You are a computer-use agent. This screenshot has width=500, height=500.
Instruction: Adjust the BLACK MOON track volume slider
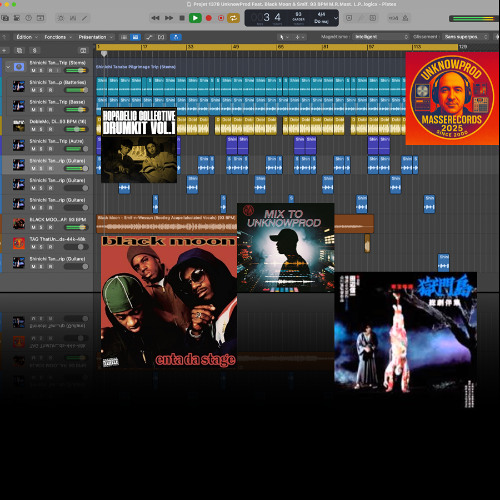76,227
